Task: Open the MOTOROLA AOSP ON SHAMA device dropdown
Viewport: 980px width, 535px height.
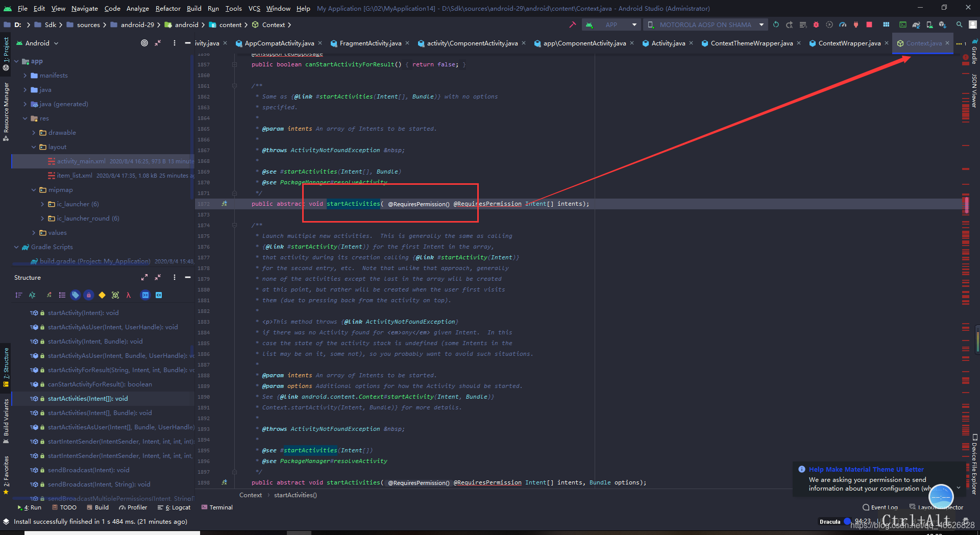Action: coord(705,25)
